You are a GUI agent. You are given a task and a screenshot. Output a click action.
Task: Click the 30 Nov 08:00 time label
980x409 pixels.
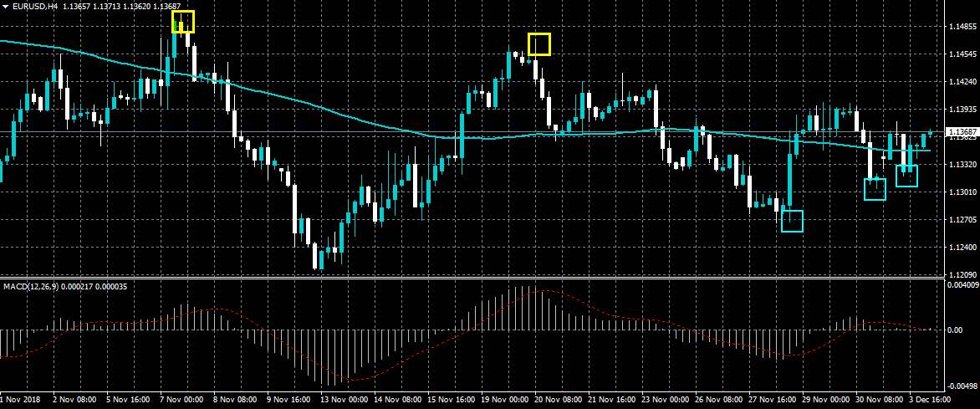880,399
